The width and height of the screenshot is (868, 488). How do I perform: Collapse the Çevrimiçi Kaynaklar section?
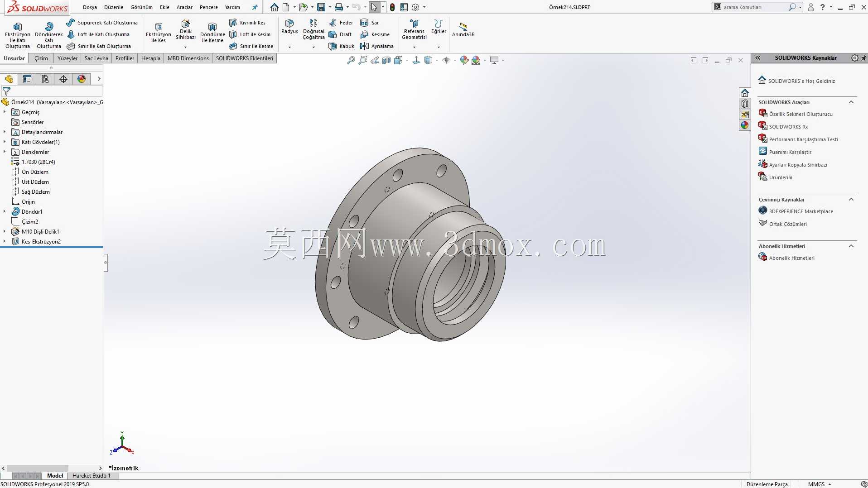coord(851,200)
